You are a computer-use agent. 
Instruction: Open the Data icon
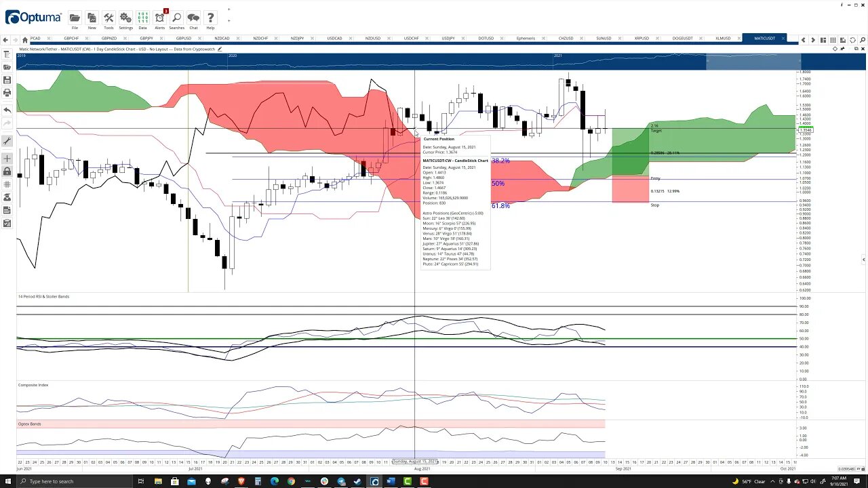point(142,18)
